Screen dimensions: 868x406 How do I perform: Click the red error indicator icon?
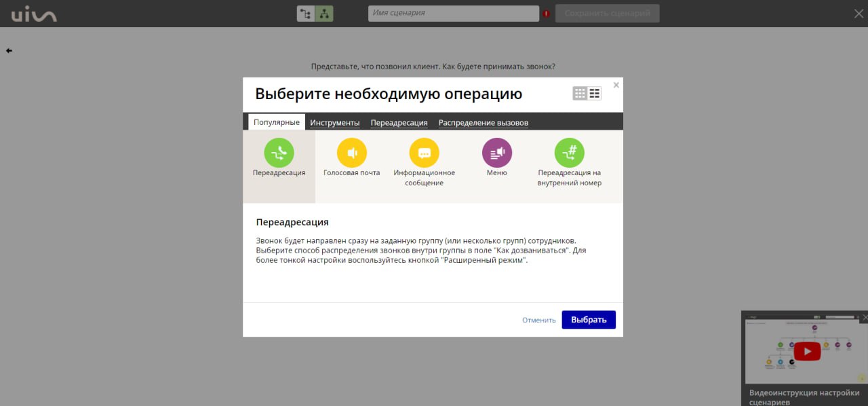[x=546, y=14]
